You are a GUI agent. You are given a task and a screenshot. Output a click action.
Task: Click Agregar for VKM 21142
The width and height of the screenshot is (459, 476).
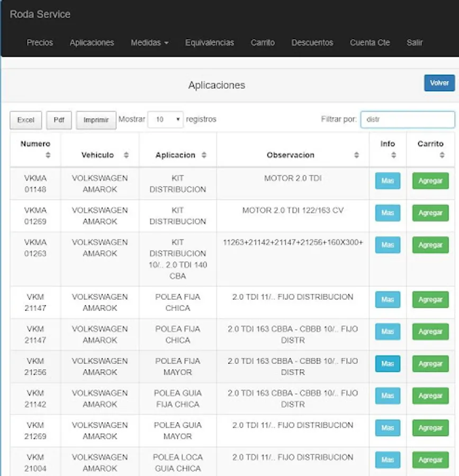[430, 396]
